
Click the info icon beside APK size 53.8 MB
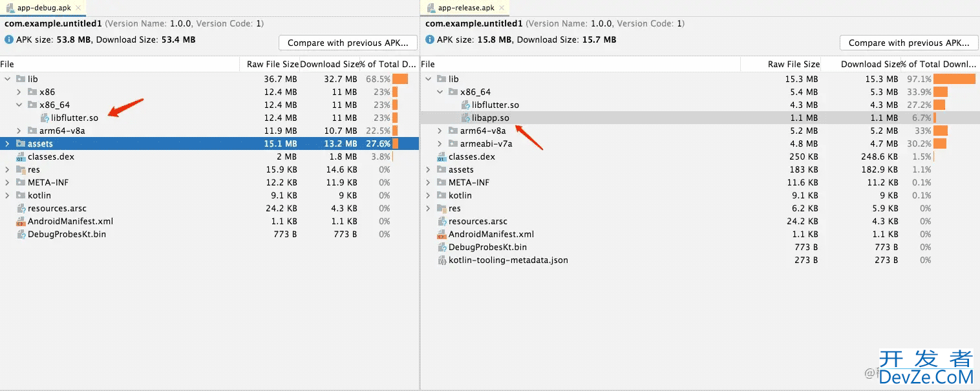pyautogui.click(x=9, y=39)
